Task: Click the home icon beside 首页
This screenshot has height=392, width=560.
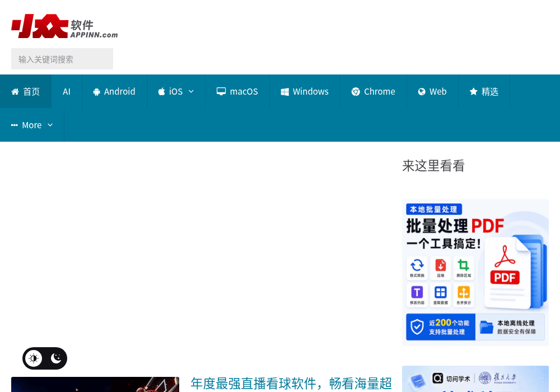Action: [15, 92]
